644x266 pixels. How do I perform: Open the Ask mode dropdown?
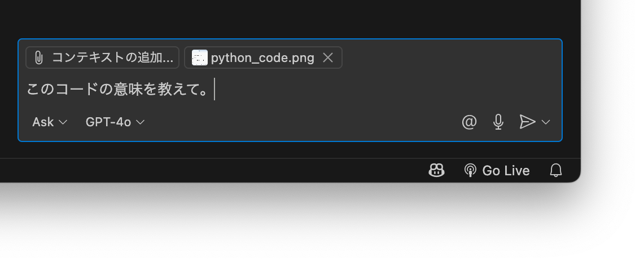(x=50, y=122)
